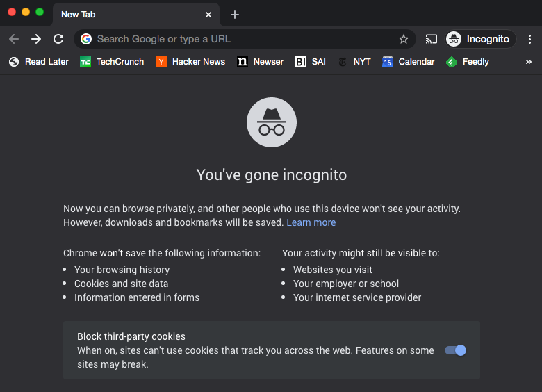Open the Cast media icon
The width and height of the screenshot is (542, 392).
coord(432,39)
